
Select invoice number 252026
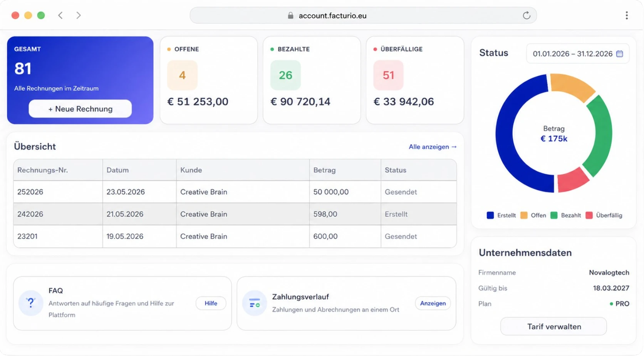coord(30,192)
